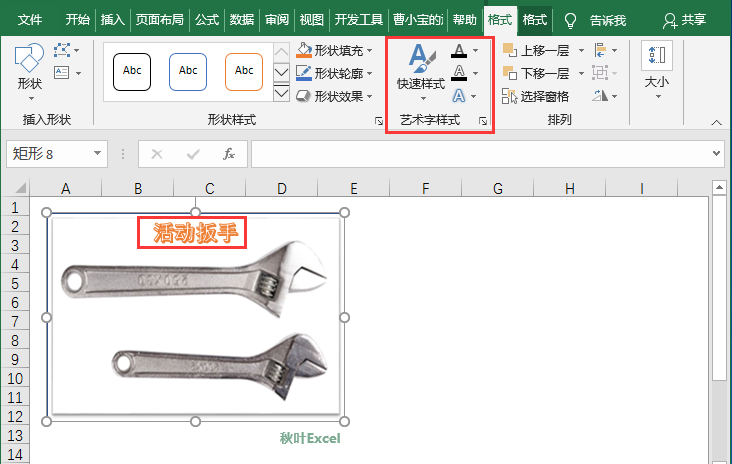Open the 形状样式 dialog launcher

pos(379,121)
